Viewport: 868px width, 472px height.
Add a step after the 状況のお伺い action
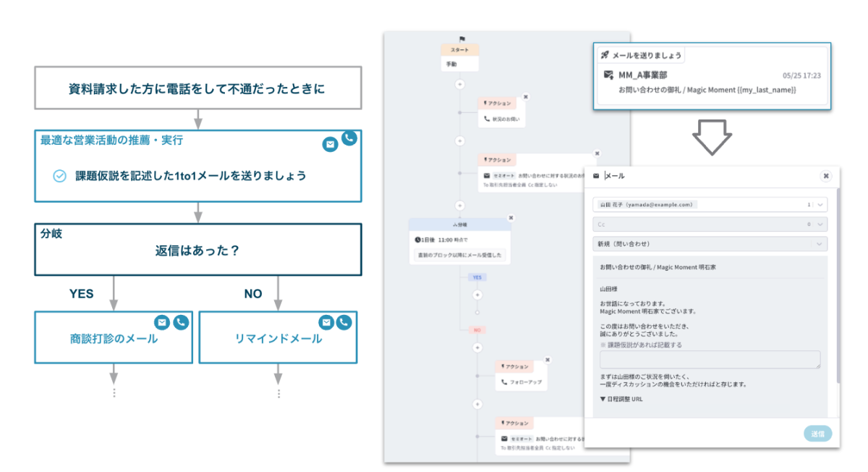459,140
